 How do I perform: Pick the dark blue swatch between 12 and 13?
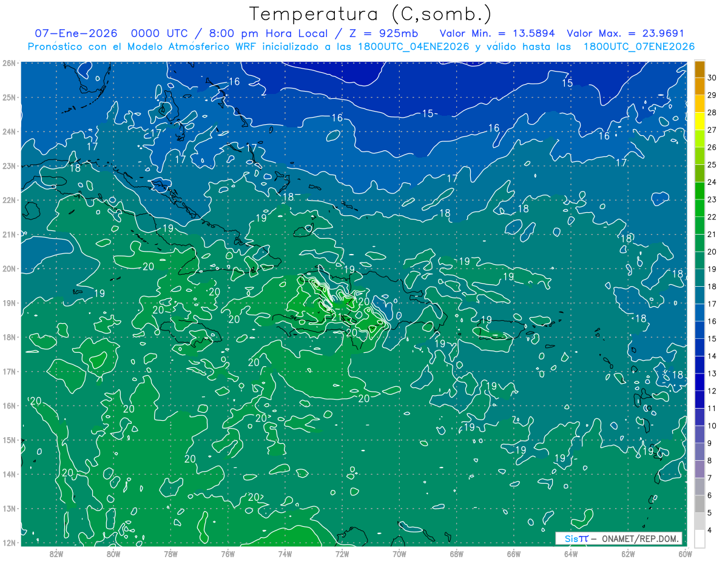(x=699, y=383)
